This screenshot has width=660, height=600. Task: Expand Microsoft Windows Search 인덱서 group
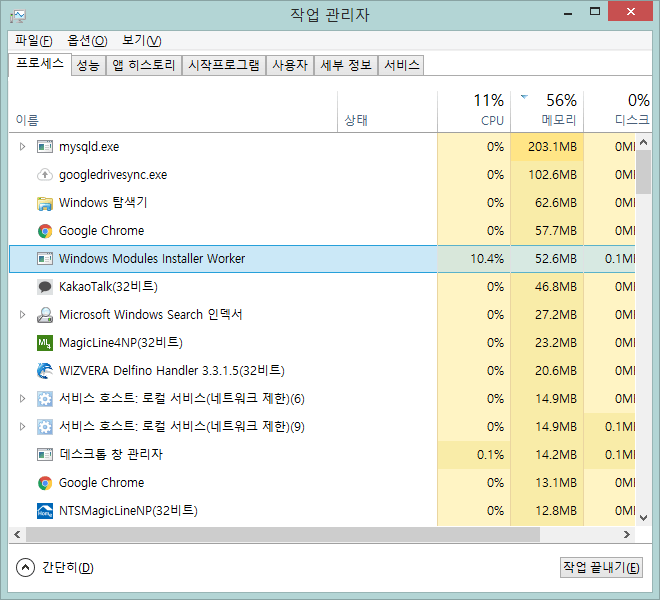click(x=22, y=315)
